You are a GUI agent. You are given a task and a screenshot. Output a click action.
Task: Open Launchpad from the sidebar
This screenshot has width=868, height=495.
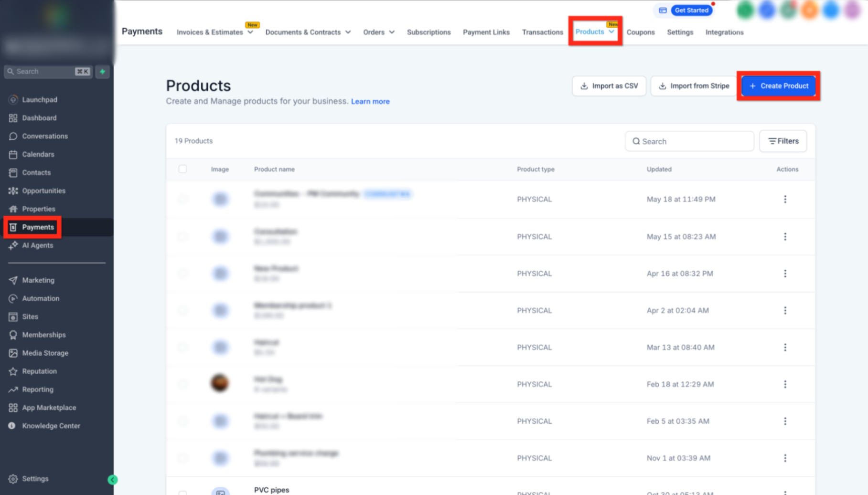pos(39,100)
